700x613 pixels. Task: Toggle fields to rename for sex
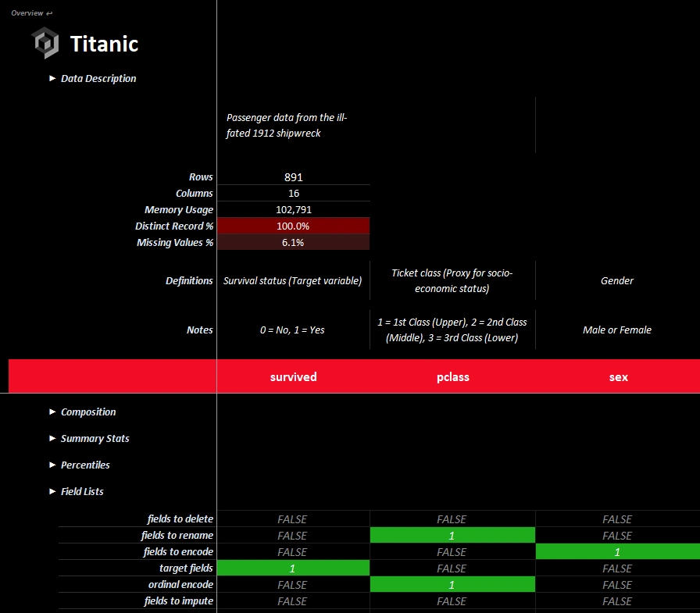tap(618, 536)
